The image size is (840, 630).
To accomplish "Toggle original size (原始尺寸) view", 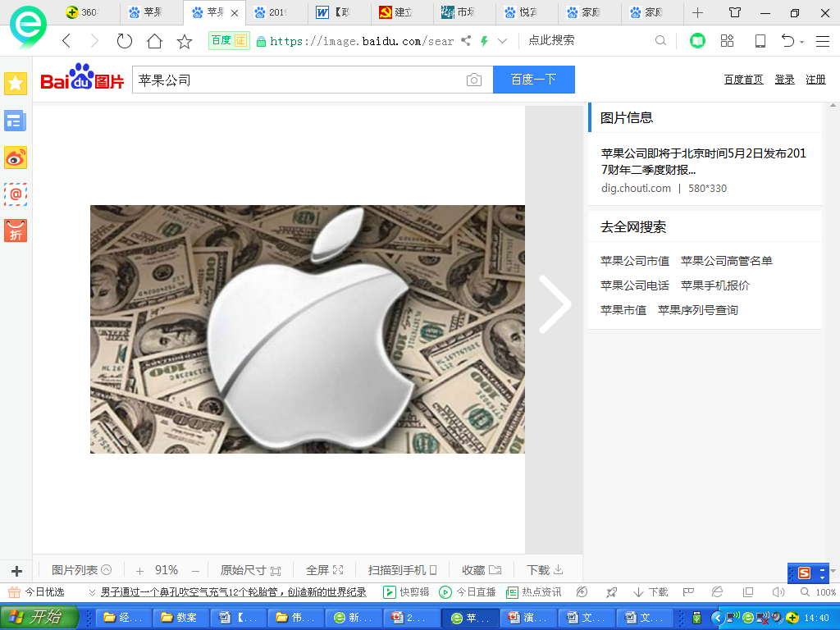I will pyautogui.click(x=250, y=570).
